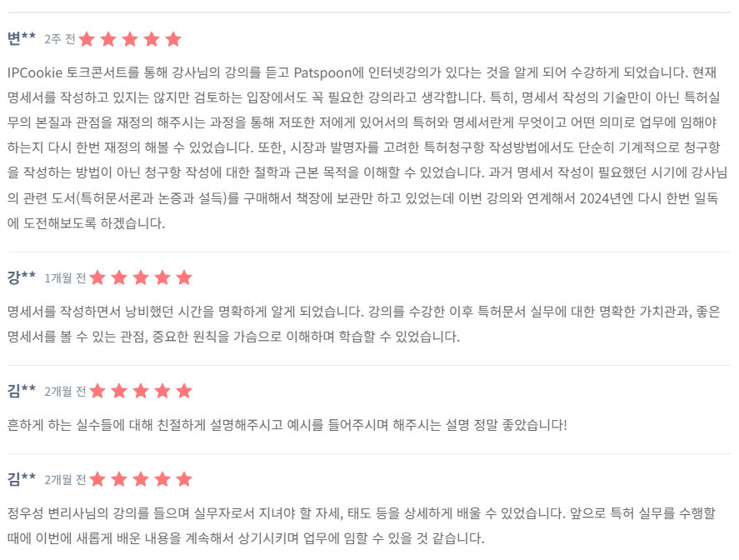Click 김** name above the 정우성 변리사님 review

click(22, 478)
